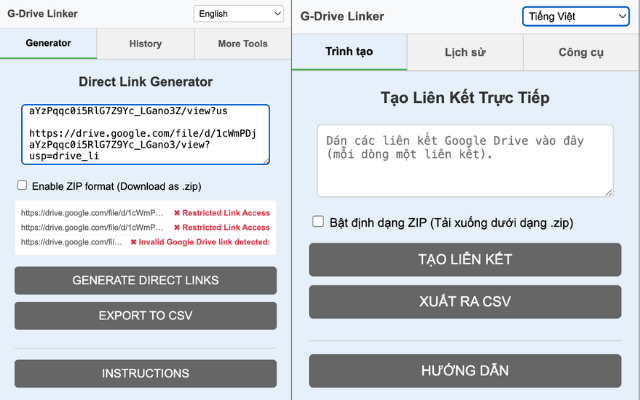This screenshot has height=400, width=640.
Task: Click the red X icon before Invalid Google Drive
Action: pos(133,242)
